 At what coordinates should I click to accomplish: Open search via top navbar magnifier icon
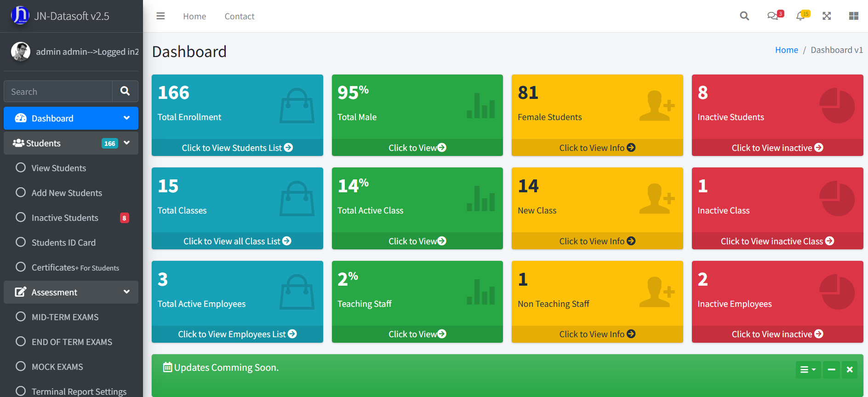[x=744, y=16]
